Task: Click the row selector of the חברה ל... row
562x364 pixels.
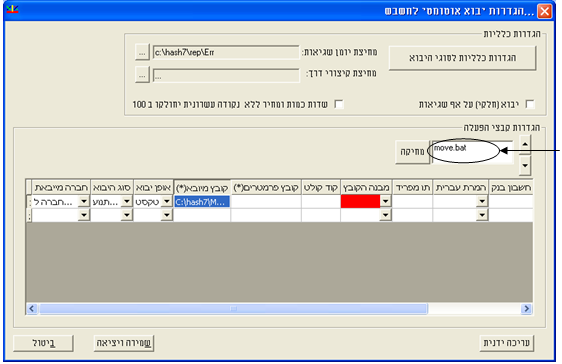Action: coord(29,201)
